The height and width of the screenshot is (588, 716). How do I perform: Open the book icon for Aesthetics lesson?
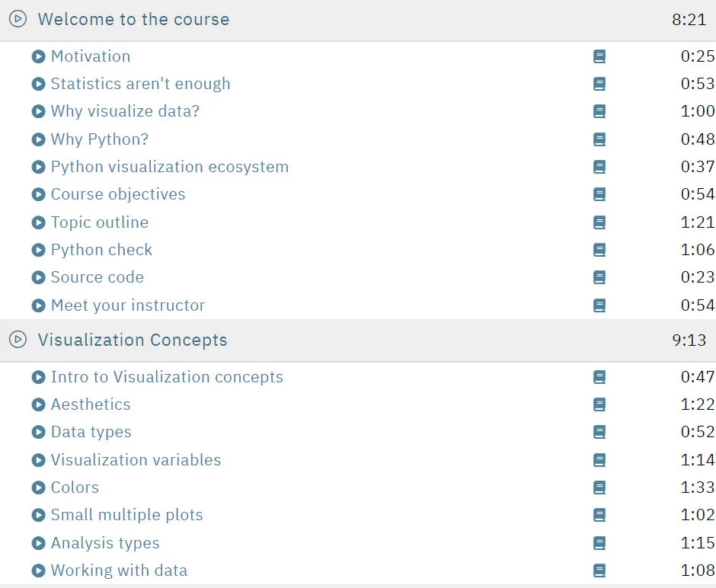coord(599,404)
